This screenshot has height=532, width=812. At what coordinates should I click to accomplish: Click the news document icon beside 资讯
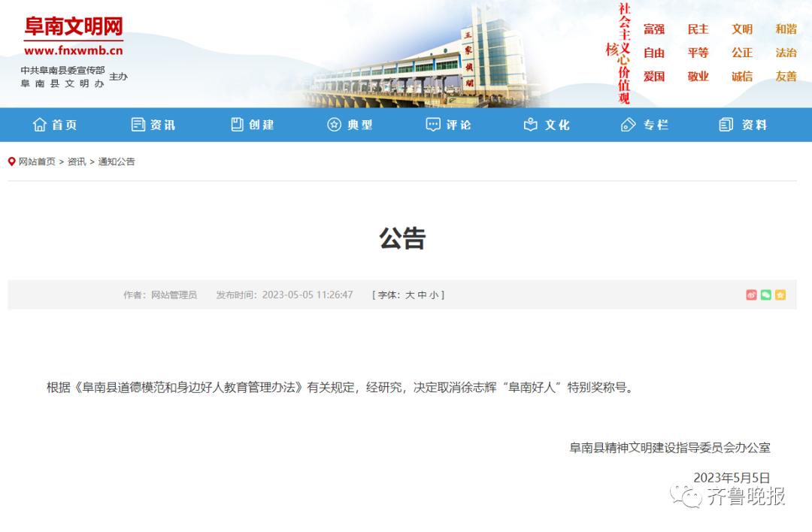138,125
